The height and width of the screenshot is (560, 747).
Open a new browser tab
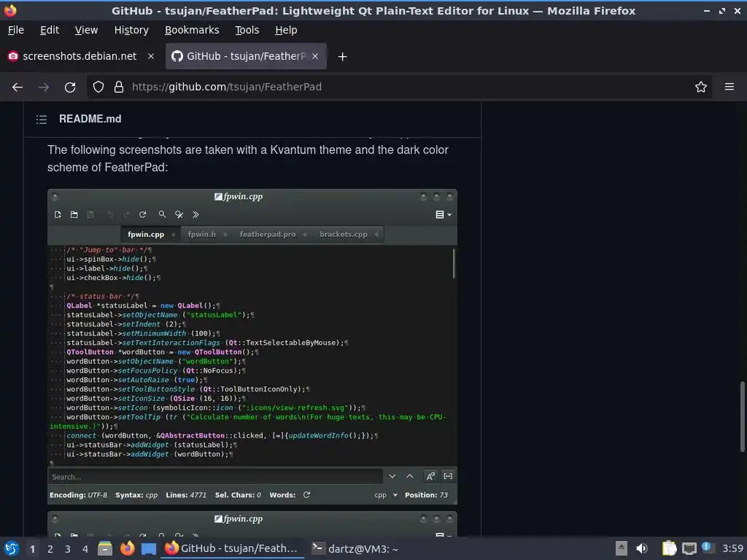click(342, 57)
